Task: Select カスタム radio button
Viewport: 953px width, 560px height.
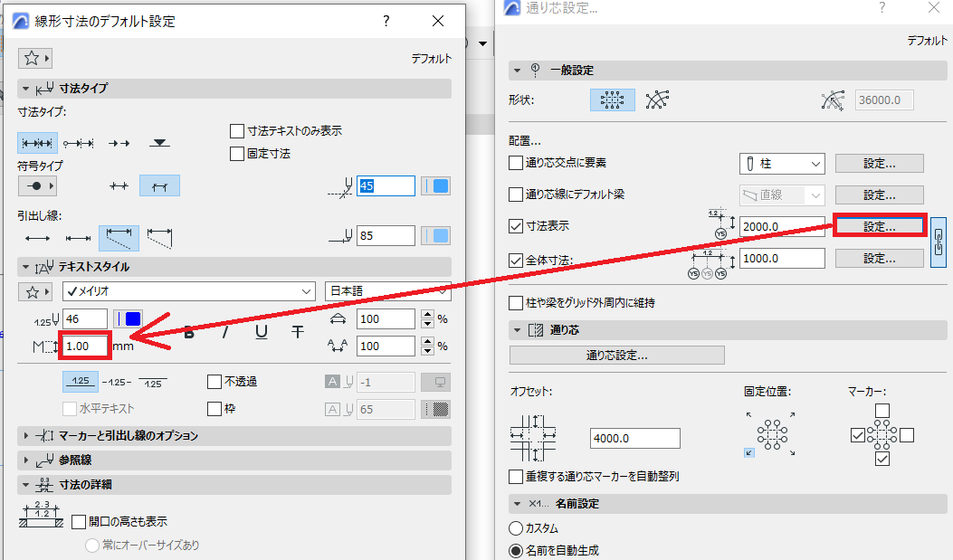Action: tap(516, 528)
